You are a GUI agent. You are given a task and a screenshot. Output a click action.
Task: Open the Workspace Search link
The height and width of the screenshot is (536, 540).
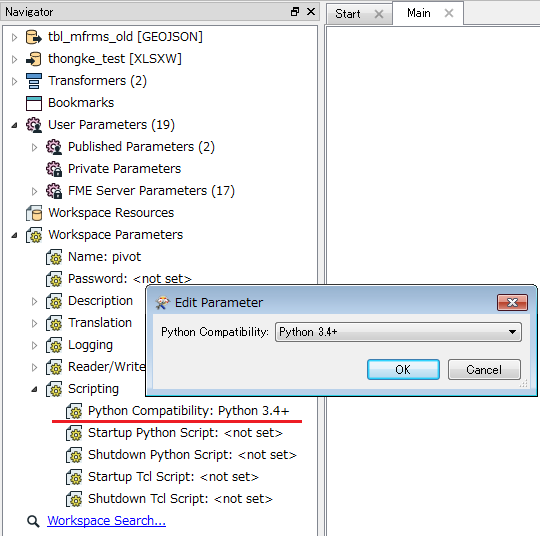(106, 521)
